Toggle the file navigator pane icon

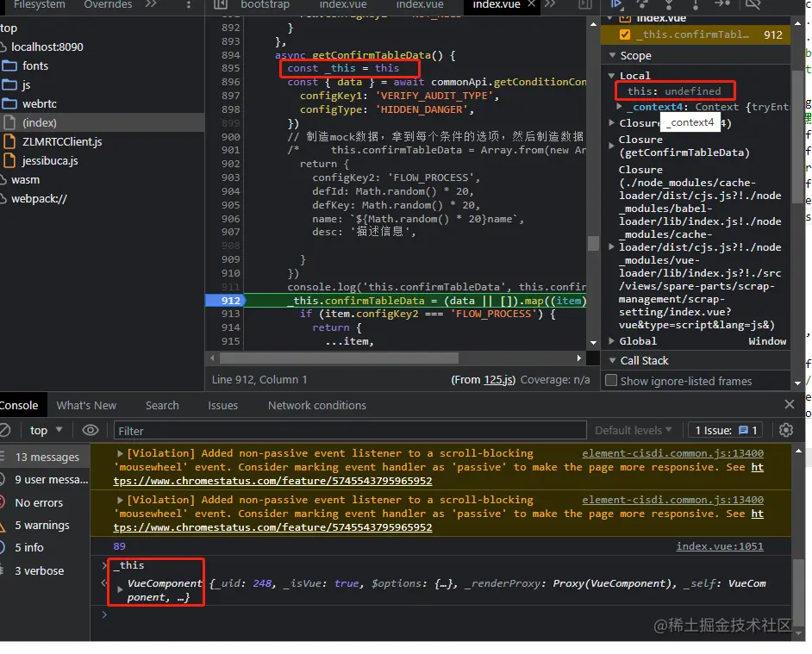[x=221, y=4]
